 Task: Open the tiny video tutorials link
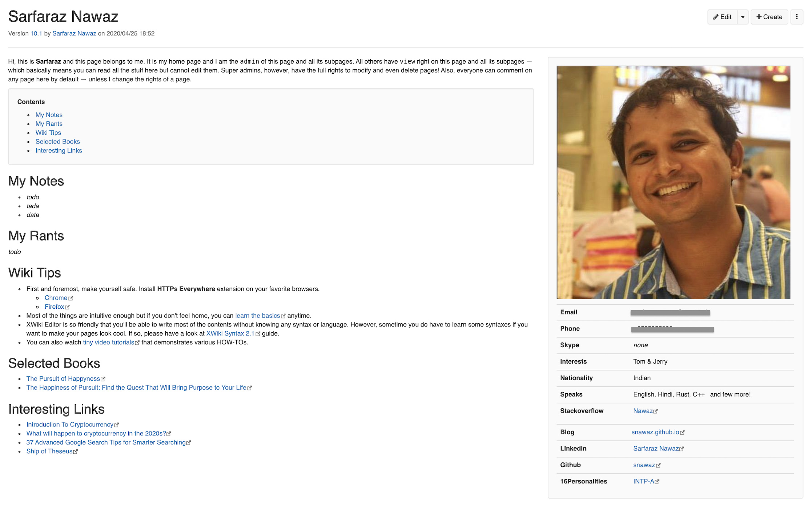pyautogui.click(x=108, y=342)
